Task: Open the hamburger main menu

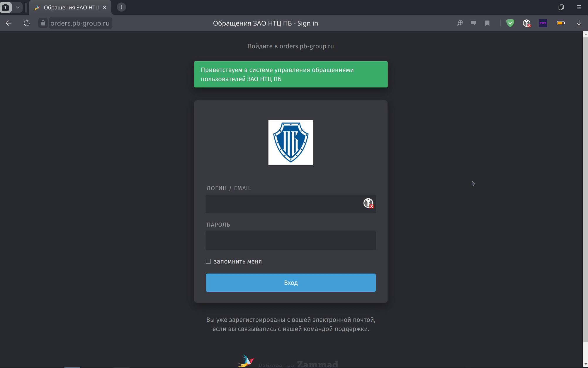Action: pyautogui.click(x=579, y=7)
